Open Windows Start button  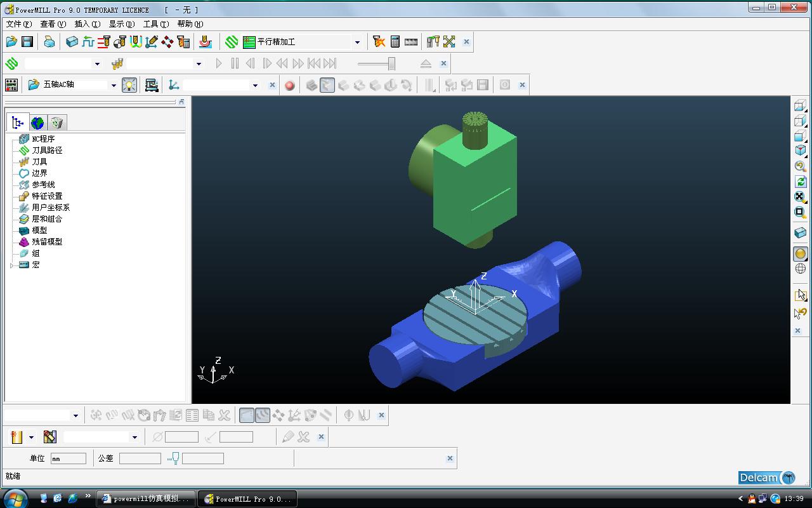(x=15, y=498)
